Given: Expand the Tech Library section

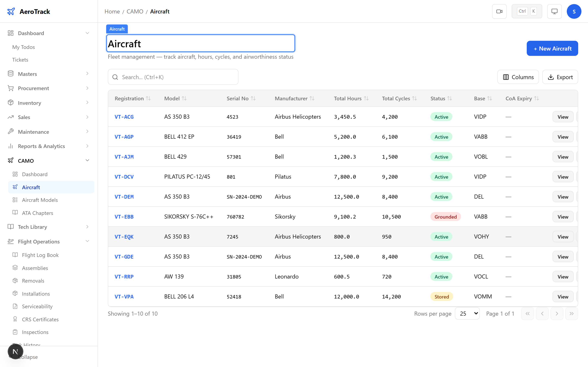Looking at the screenshot, I should tap(32, 227).
